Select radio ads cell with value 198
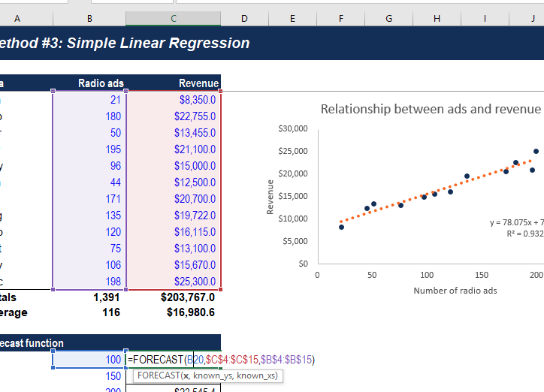 pyautogui.click(x=89, y=282)
